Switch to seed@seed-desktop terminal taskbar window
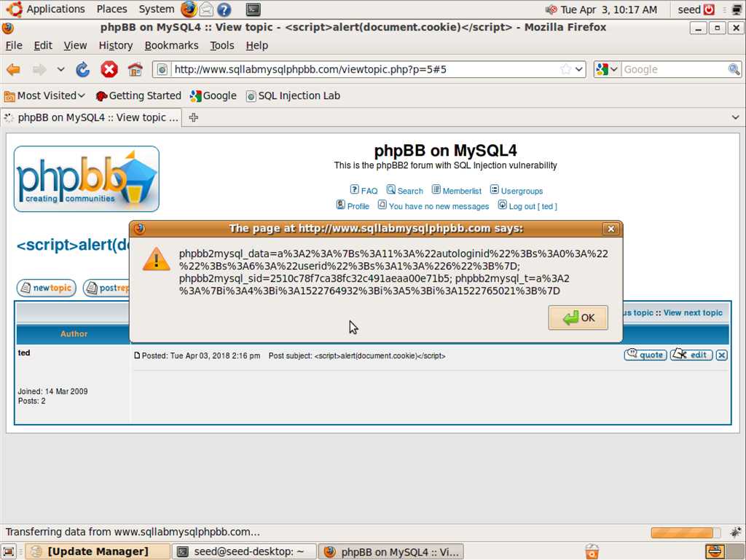 click(244, 551)
